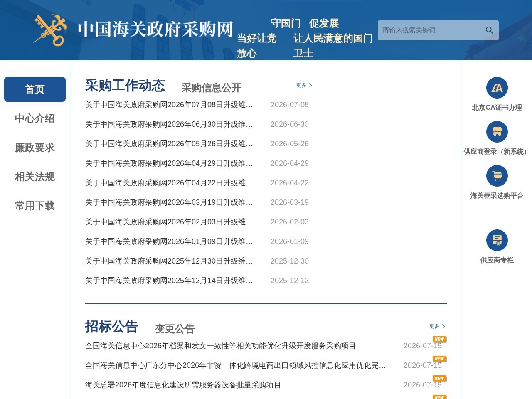The width and height of the screenshot is (532, 399).
Task: Click date 2026-01-09 in news list
Action: pos(290,241)
